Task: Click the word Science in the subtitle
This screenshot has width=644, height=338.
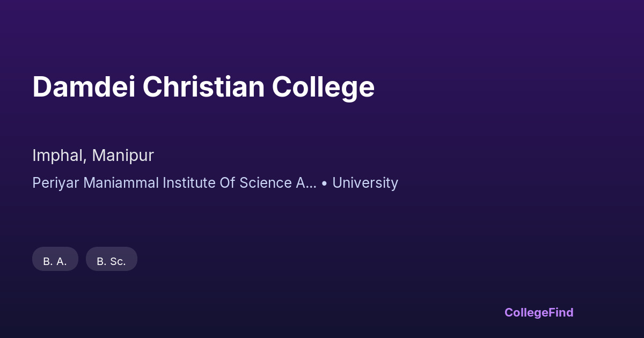Action: (265, 183)
